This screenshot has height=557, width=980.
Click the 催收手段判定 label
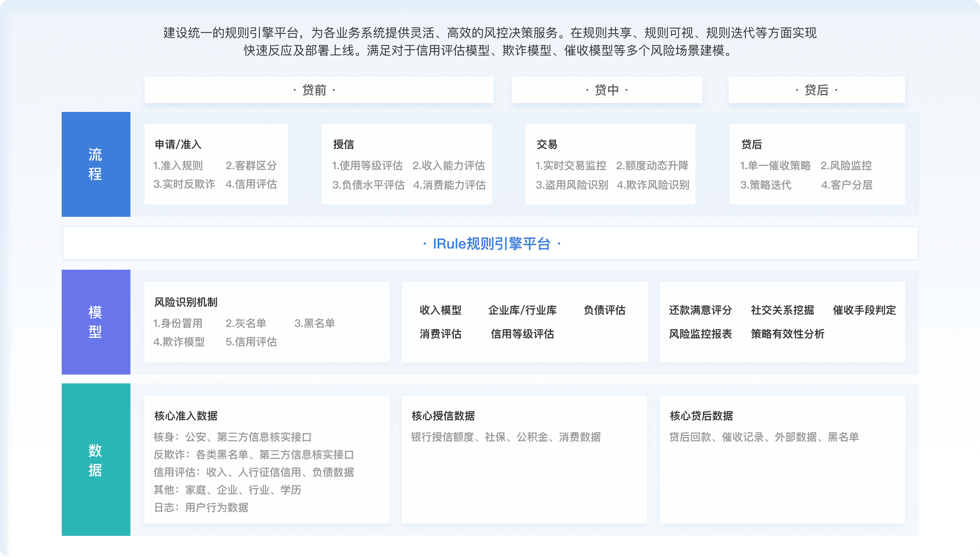tap(865, 310)
